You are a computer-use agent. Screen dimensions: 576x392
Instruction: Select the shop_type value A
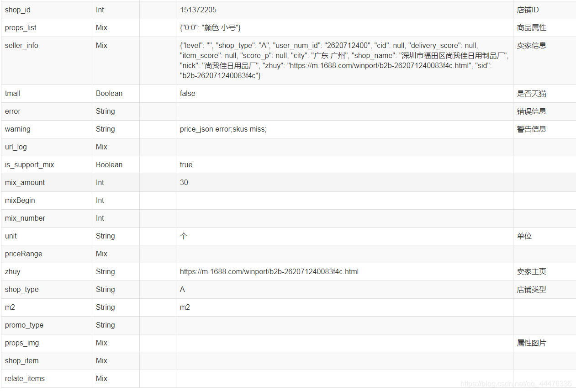coord(183,290)
